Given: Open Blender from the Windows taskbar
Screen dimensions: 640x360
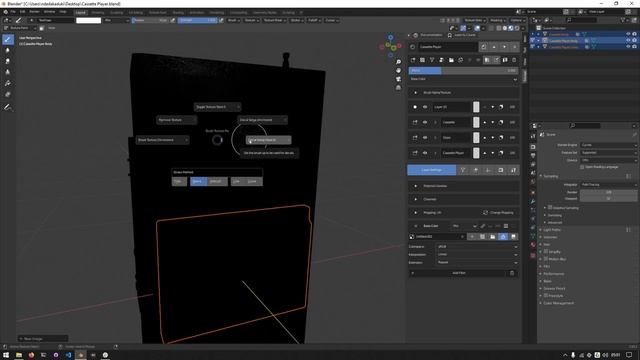Looking at the screenshot, I should pos(81,355).
